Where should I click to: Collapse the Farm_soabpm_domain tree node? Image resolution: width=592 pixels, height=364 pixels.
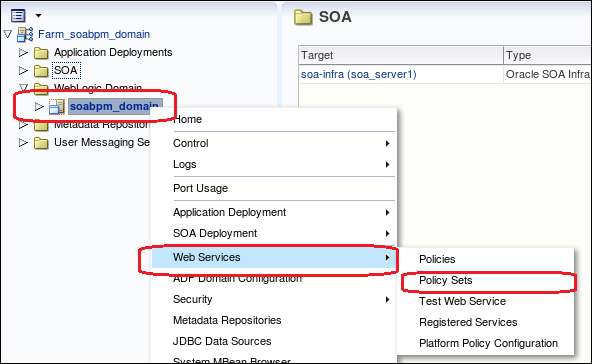[8, 34]
